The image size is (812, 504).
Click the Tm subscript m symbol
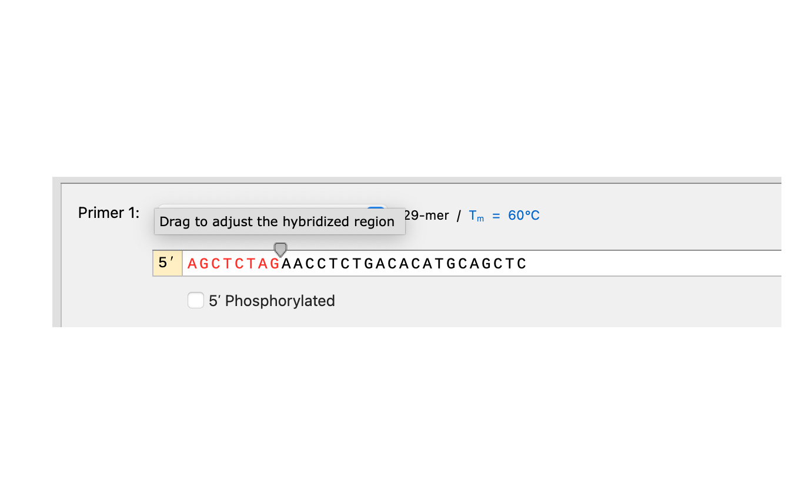click(x=481, y=218)
